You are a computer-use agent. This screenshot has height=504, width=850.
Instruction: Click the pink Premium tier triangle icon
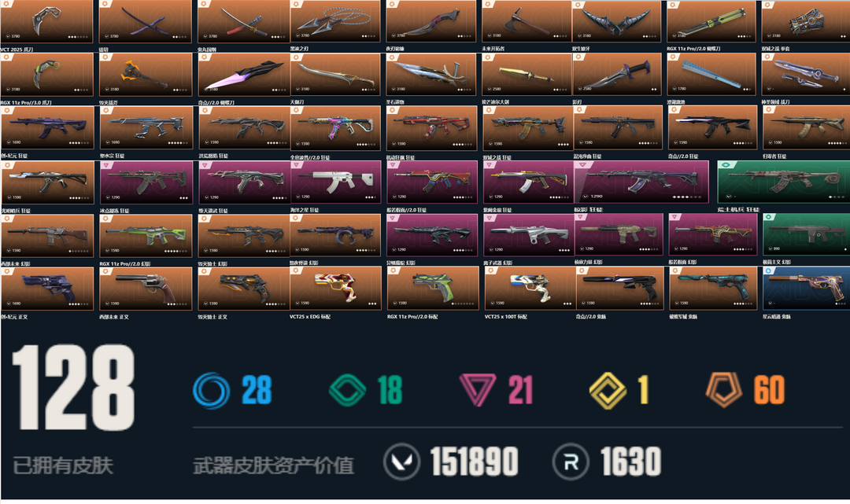[477, 390]
